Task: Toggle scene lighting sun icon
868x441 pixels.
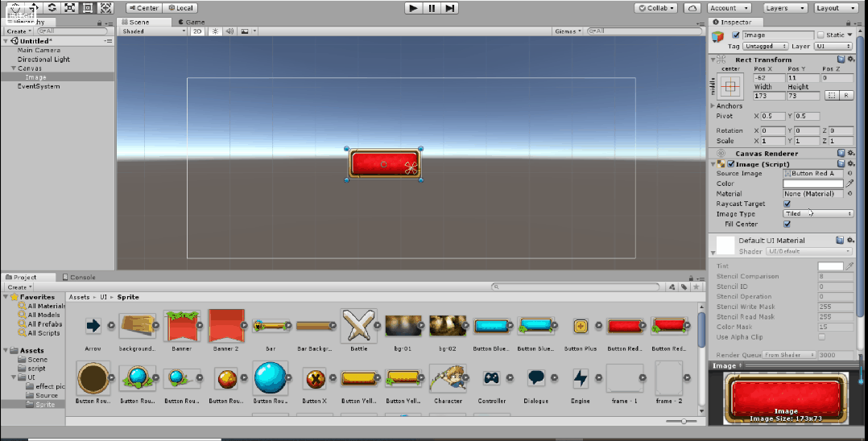Action: (215, 31)
